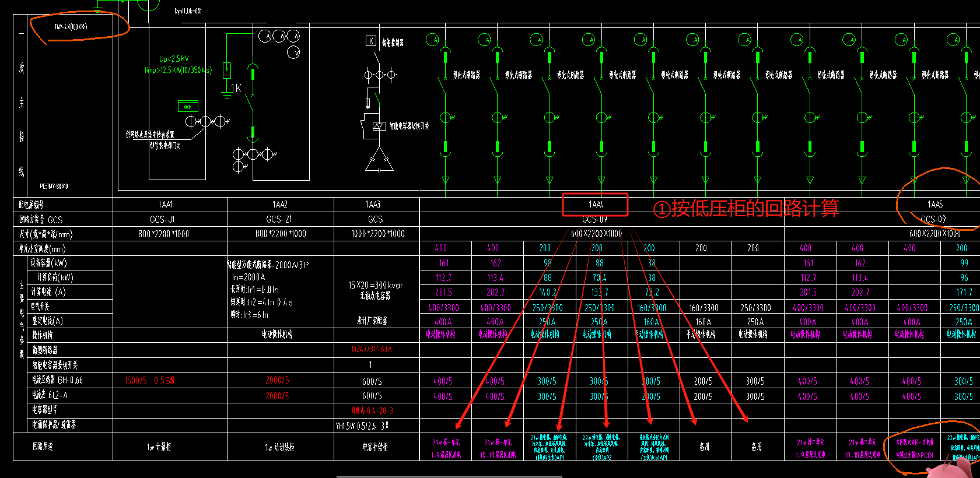This screenshot has width=980, height=478.
Task: Select 800*2200*1000 in the 1AA1 column
Action: [x=163, y=234]
